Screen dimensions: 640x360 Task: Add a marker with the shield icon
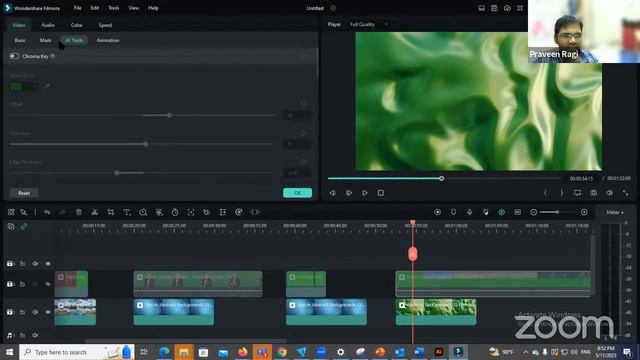(x=453, y=212)
